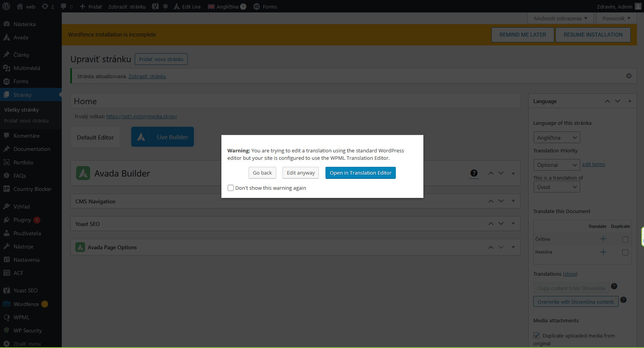This screenshot has width=644, height=348.
Task: Uncheck 'Duplicate uploaded media from original'
Action: point(536,336)
